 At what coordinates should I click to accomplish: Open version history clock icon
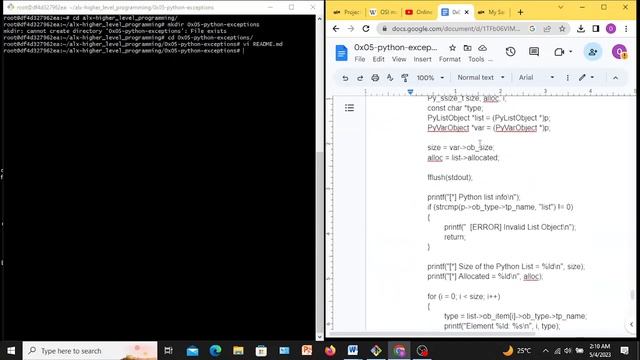510,52
